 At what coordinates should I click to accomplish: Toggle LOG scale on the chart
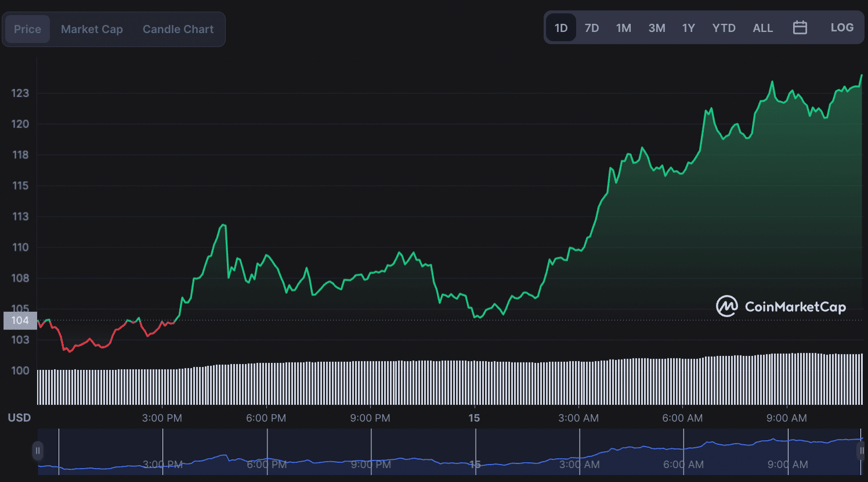tap(842, 27)
